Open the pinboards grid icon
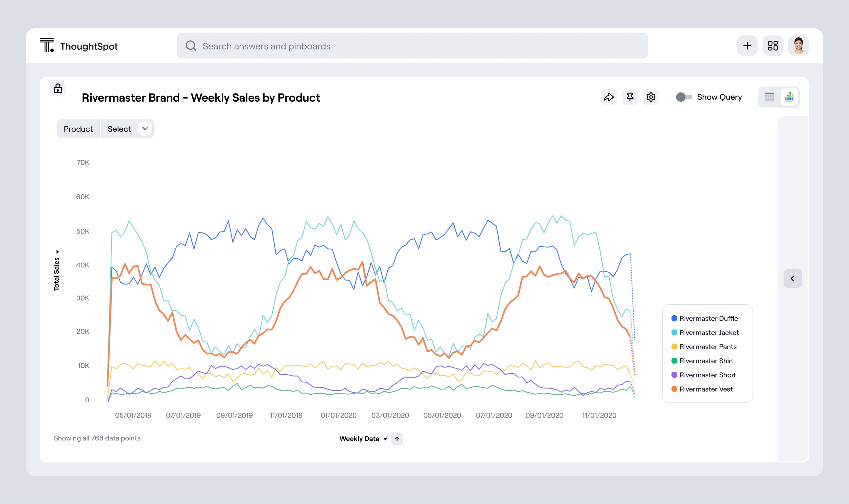The height and width of the screenshot is (504, 849). tap(773, 46)
